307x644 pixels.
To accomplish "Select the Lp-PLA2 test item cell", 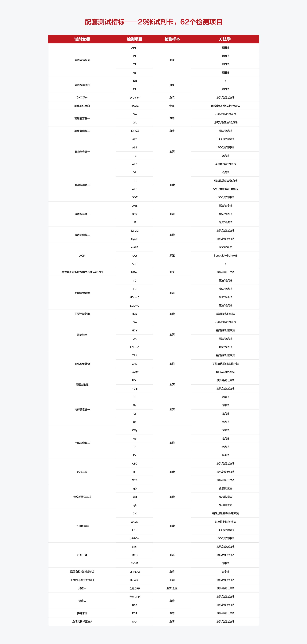I will [x=134, y=572].
